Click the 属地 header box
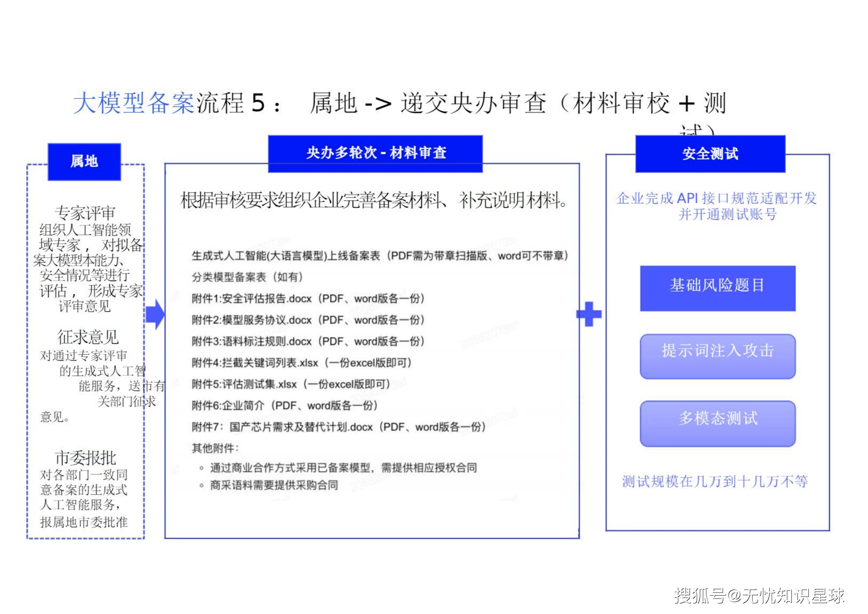868x614 pixels. pos(84,161)
